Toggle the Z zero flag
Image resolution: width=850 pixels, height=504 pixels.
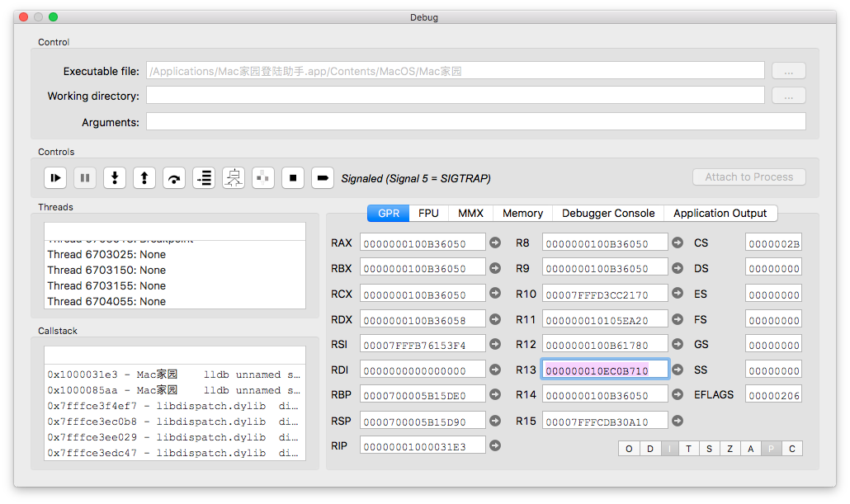pyautogui.click(x=730, y=449)
